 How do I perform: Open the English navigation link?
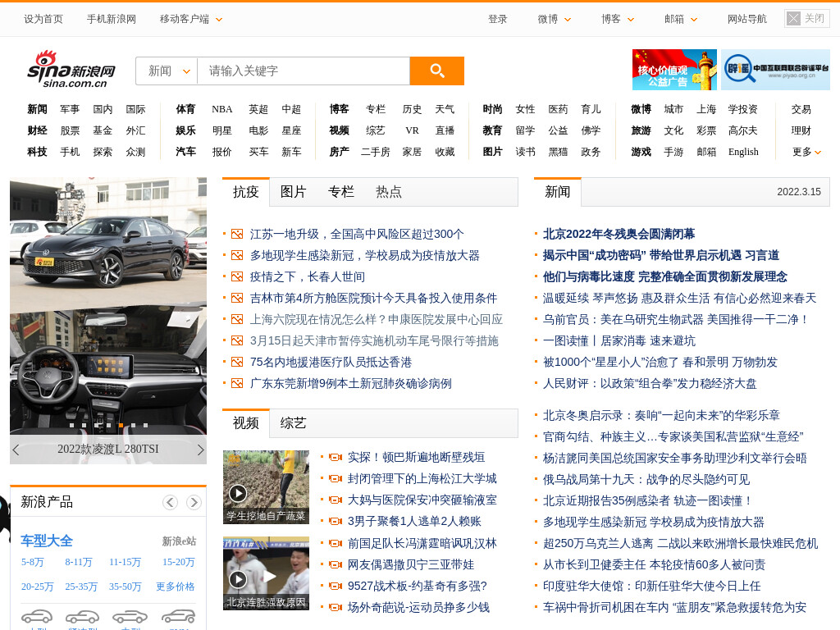point(743,152)
